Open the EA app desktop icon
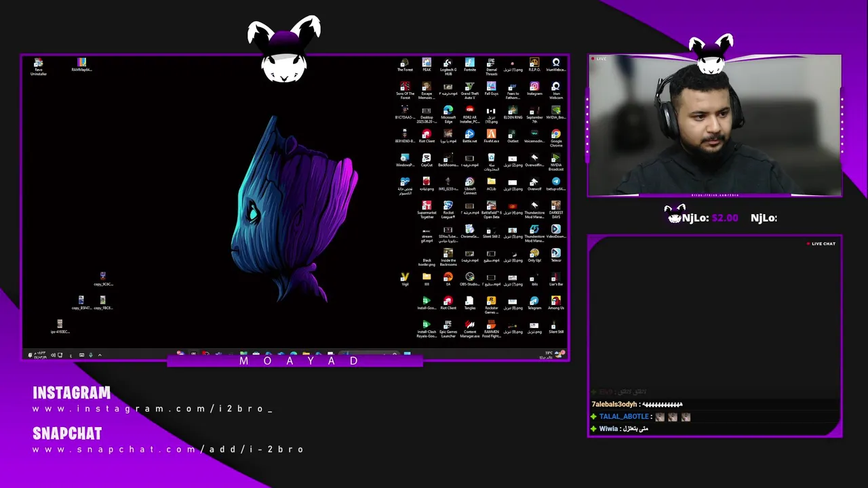The image size is (868, 488). coord(448,279)
